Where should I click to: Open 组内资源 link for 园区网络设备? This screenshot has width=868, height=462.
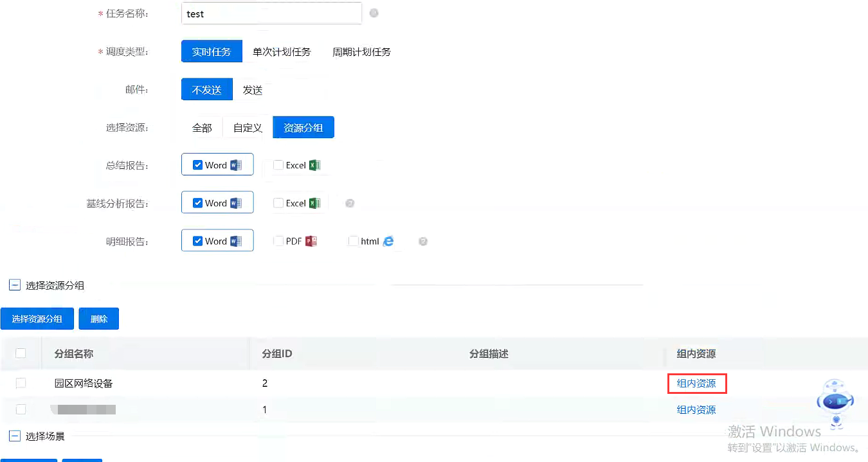click(x=696, y=383)
